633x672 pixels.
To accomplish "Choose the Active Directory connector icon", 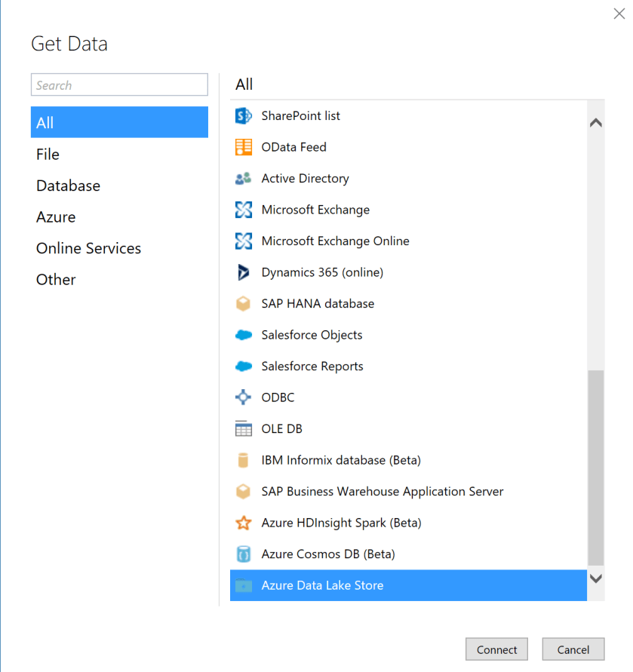I will coord(242,179).
